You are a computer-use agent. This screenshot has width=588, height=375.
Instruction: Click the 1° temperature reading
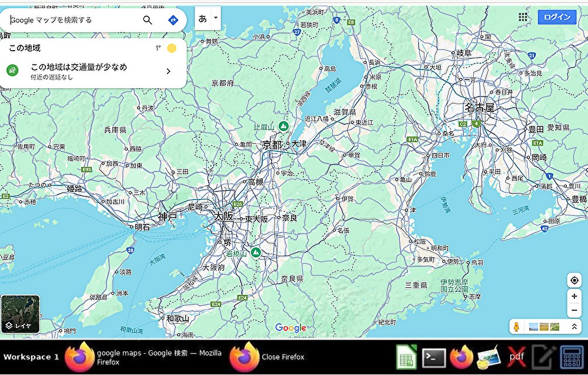tap(158, 48)
